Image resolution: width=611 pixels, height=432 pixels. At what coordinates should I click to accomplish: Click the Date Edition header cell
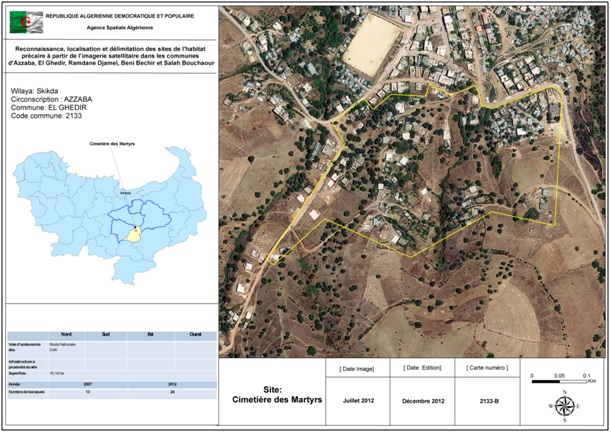coord(421,369)
